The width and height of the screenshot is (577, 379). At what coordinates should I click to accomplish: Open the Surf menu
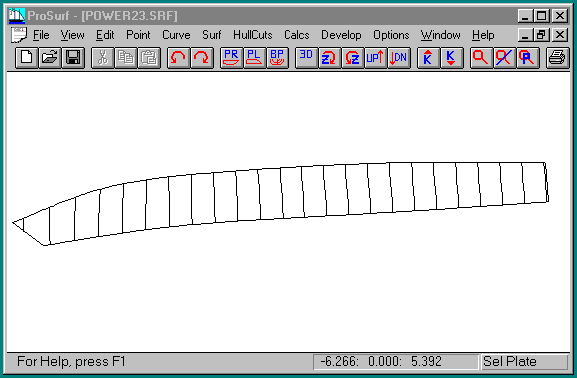(x=212, y=35)
